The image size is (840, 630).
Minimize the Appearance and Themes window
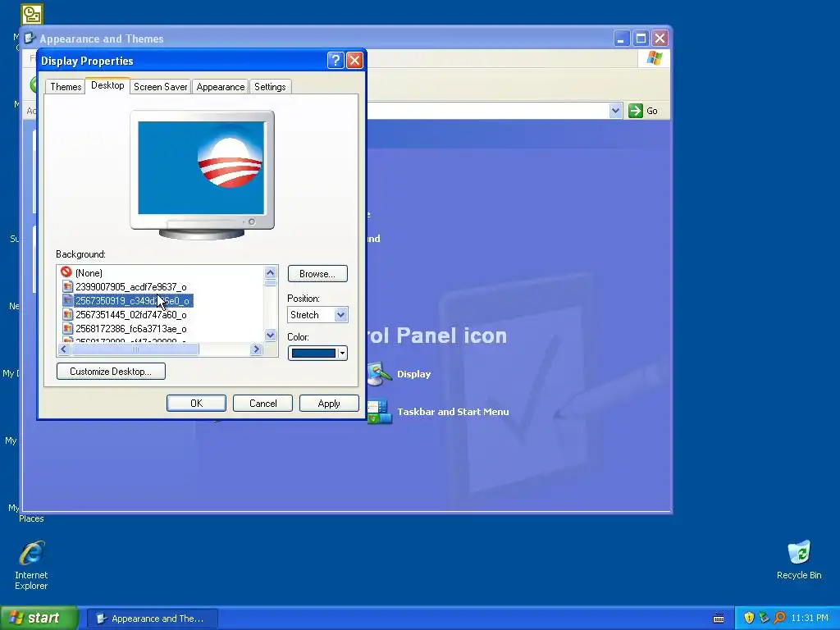[622, 39]
